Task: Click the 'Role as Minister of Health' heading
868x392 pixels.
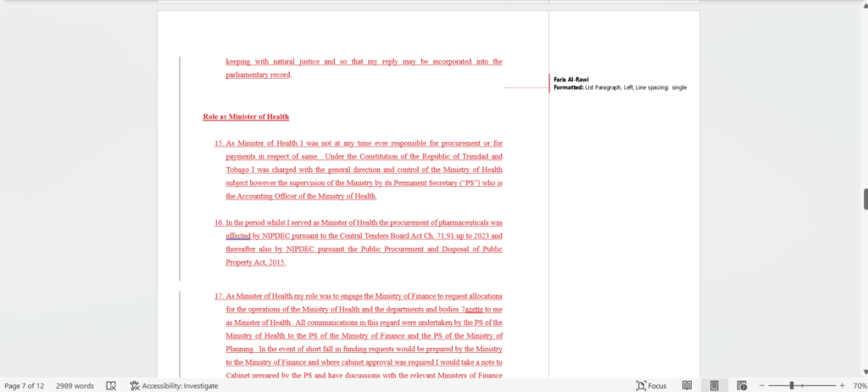Action: 246,116
